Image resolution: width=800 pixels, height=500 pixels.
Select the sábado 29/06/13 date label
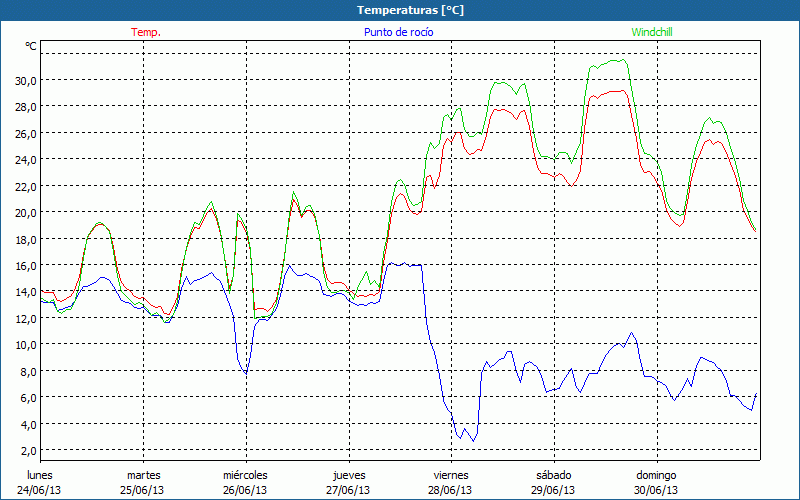point(553,482)
